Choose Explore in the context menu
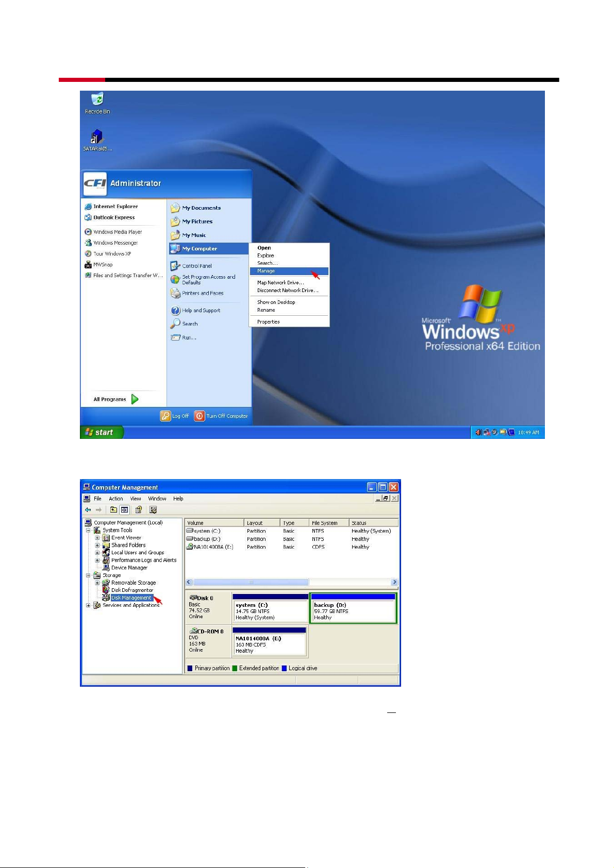Image resolution: width=614 pixels, height=868 pixels. (x=289, y=256)
